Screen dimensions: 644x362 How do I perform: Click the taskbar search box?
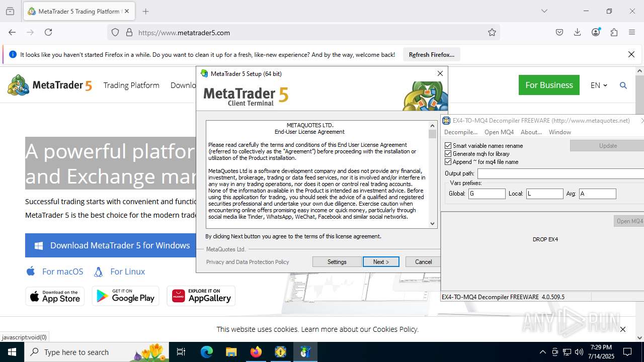click(97, 352)
